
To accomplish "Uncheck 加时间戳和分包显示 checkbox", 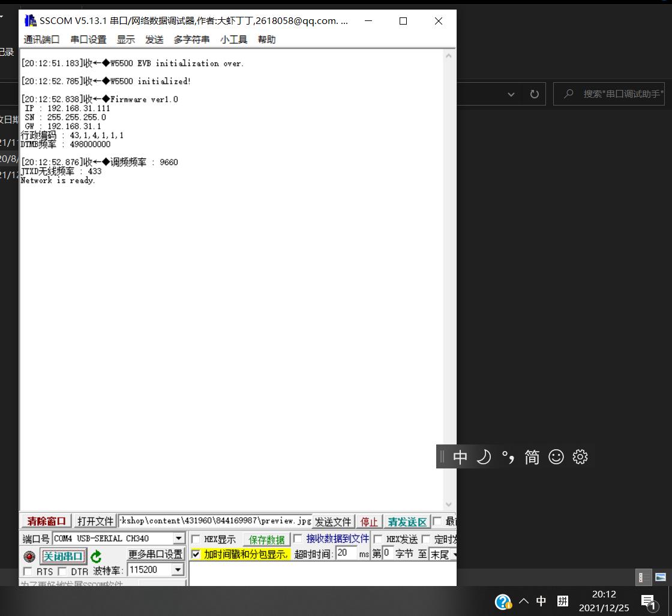I will 196,554.
